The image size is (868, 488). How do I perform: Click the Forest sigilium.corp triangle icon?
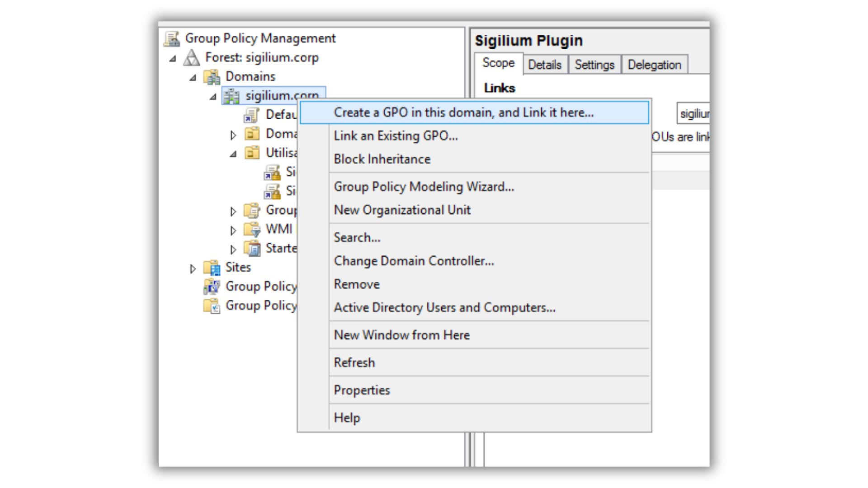[192, 58]
